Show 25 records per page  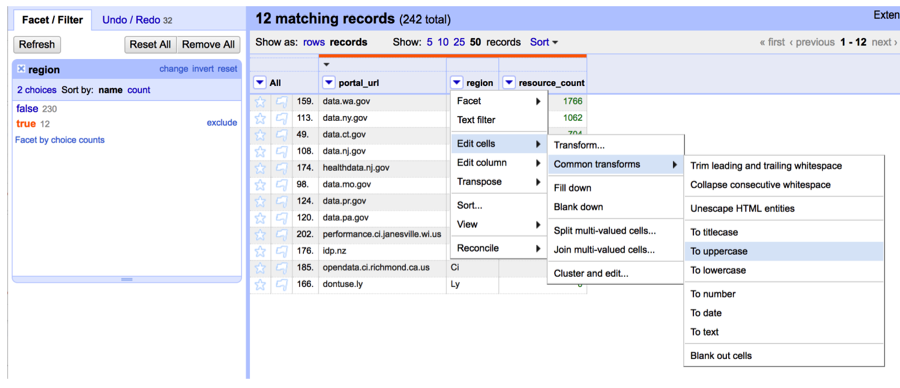coord(459,42)
